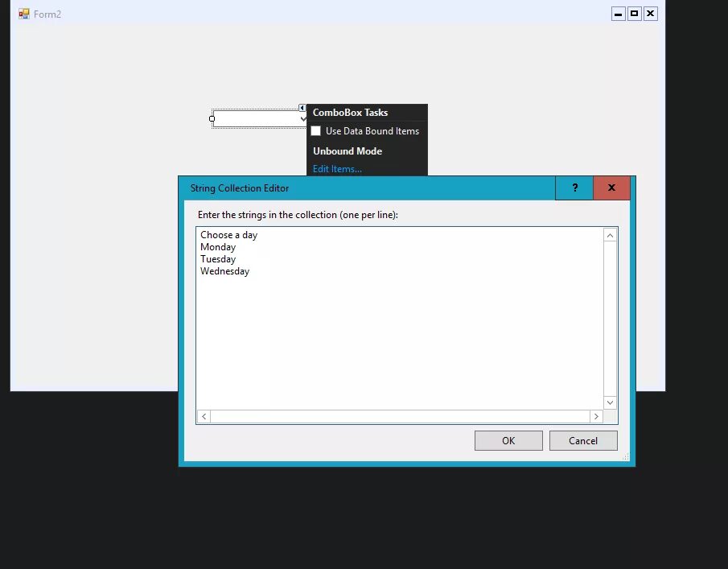This screenshot has width=728, height=569.
Task: Close the String Collection Editor dialog
Action: point(611,188)
